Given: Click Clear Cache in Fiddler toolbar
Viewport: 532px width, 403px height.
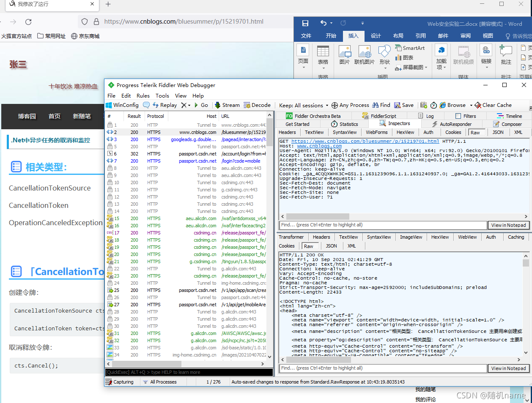Looking at the screenshot, I should (x=493, y=105).
